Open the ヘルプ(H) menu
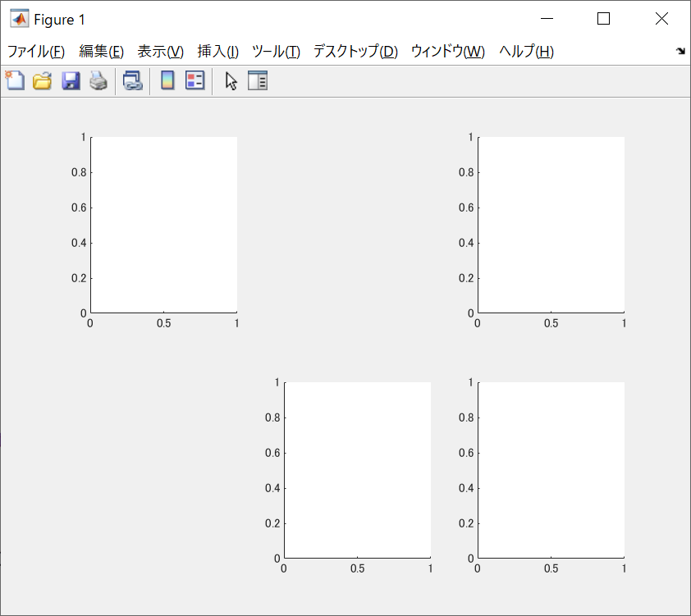 point(526,52)
